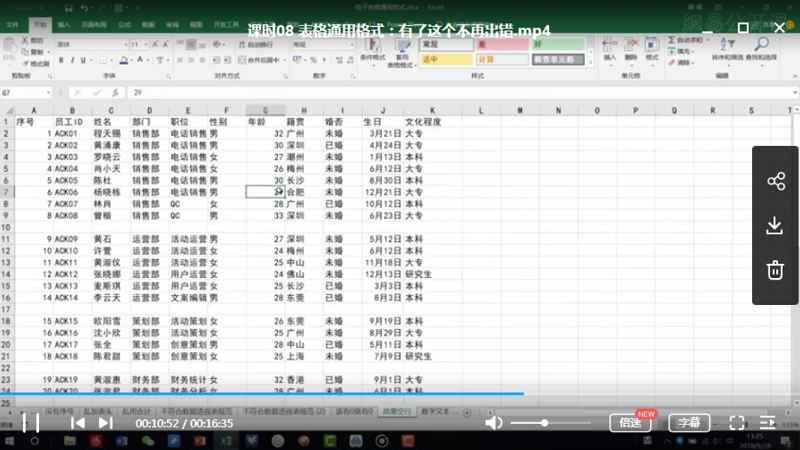Viewport: 800px width, 450px height.
Task: Delete the video with the trash icon
Action: (x=775, y=269)
